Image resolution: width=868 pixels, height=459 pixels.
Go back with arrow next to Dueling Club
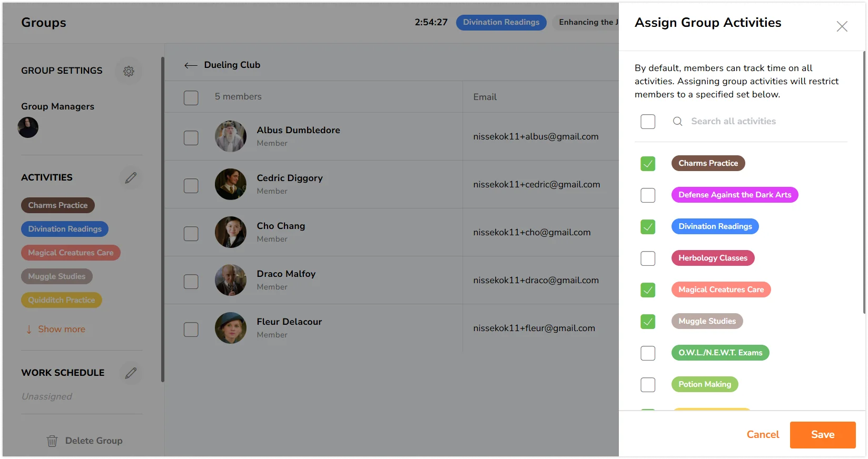pyautogui.click(x=191, y=65)
